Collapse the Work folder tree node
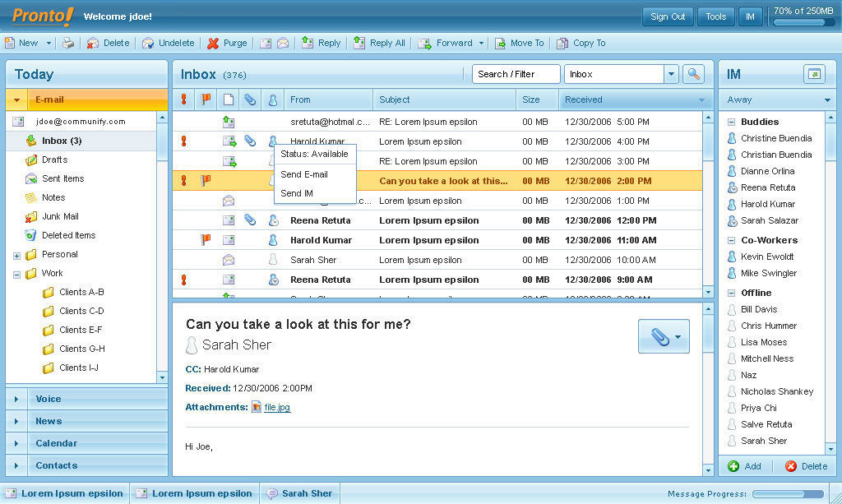 [x=16, y=274]
